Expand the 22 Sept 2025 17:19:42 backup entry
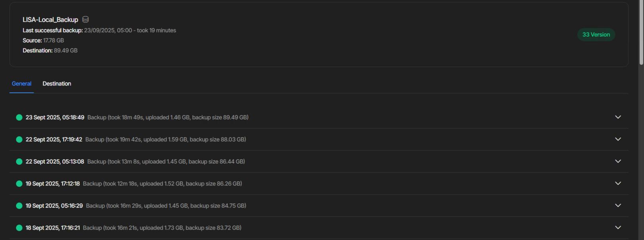Viewport: 644px width, 240px height. click(618, 139)
